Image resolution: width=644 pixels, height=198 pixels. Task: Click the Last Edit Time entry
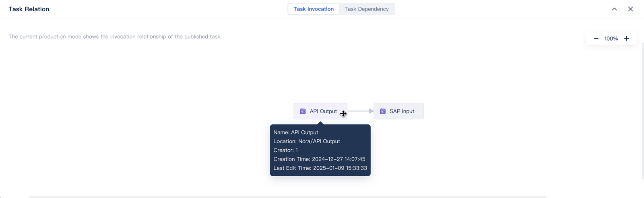(x=320, y=168)
